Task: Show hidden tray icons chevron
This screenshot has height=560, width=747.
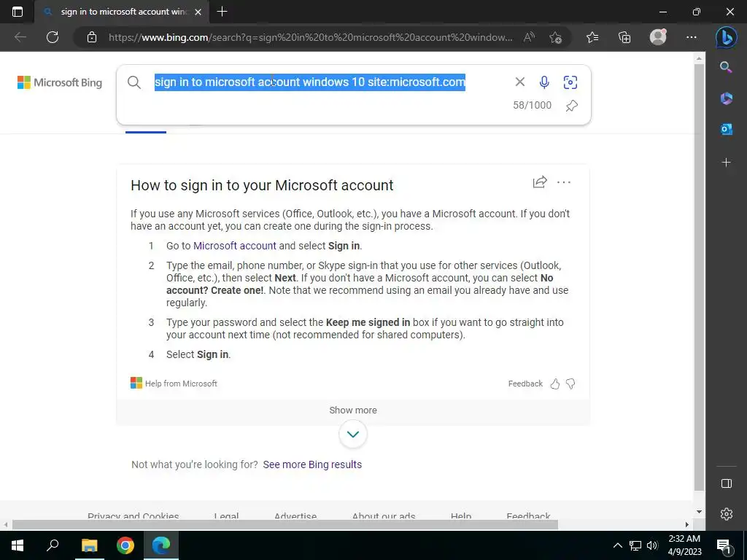Action: [617, 545]
